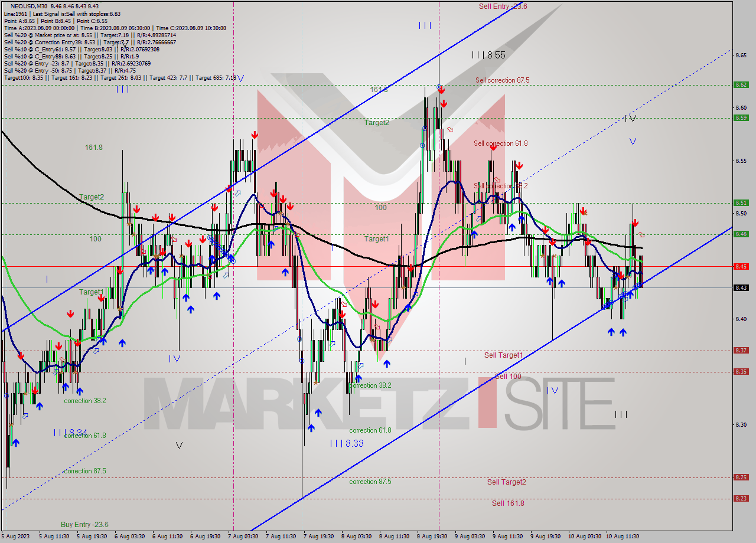Screen dimensions: 756x543
Task: Select the '5 Aug 19:30' time axis label
Action: (x=92, y=537)
